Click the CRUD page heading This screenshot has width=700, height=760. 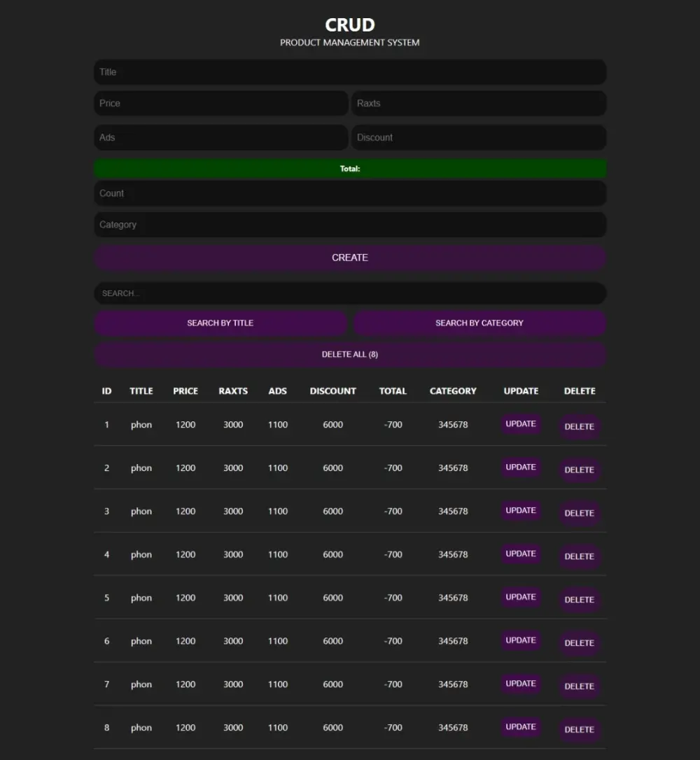pos(350,24)
